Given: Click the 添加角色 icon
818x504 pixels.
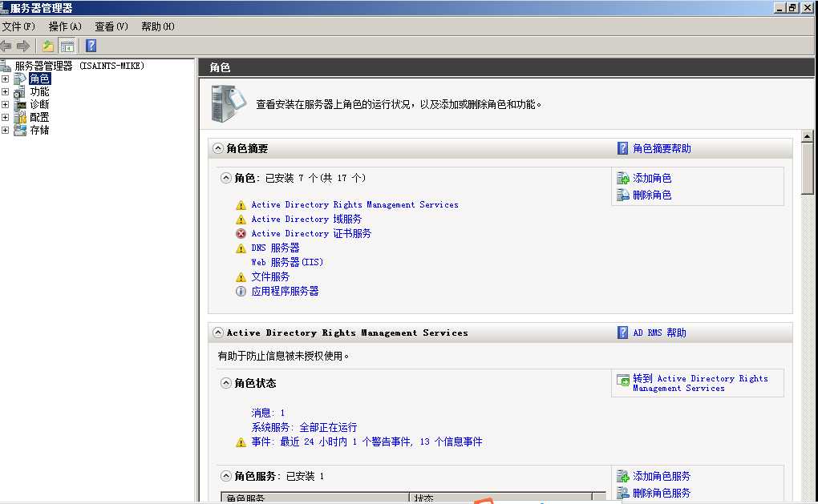Looking at the screenshot, I should coord(623,178).
